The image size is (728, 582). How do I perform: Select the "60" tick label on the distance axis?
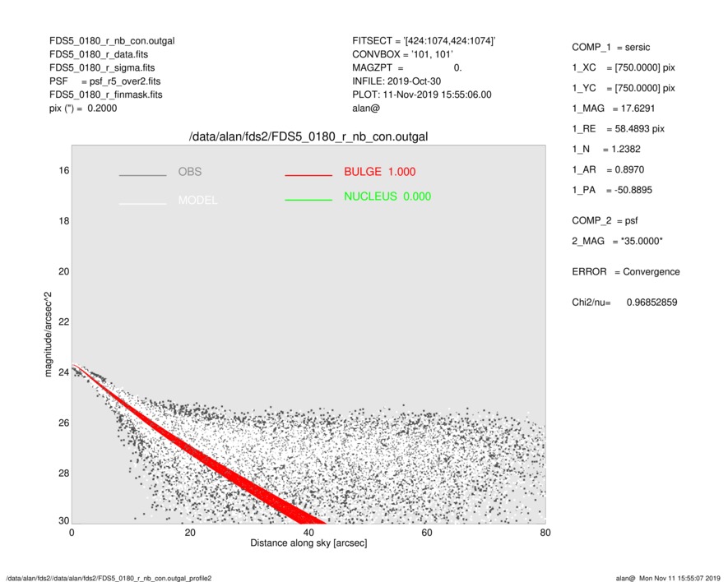(x=427, y=533)
